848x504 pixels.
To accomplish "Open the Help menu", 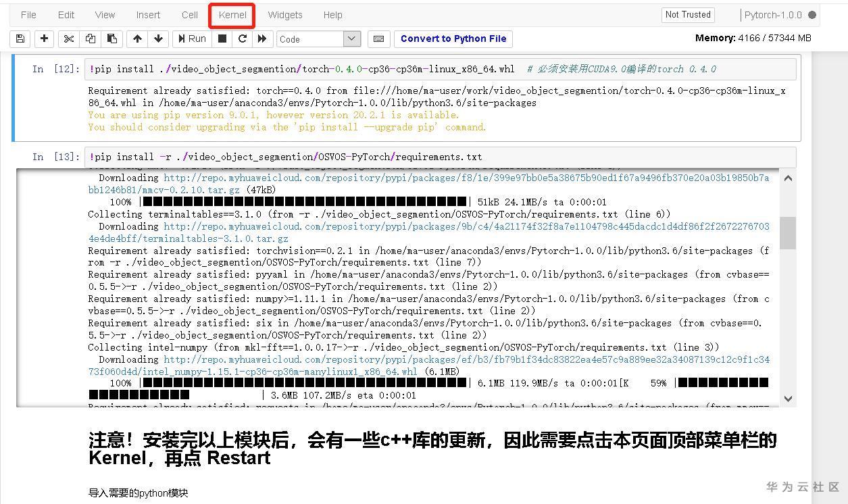I will click(332, 15).
